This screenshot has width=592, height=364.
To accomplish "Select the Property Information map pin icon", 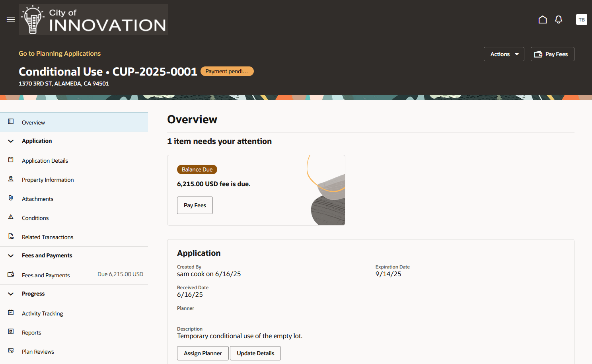I will click(11, 179).
